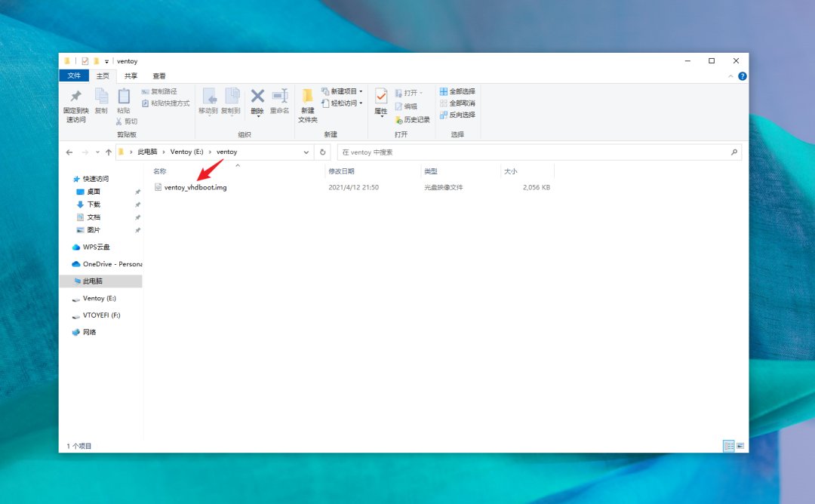The image size is (815, 504).
Task: Click 全部取消 to deselect all
Action: 457,103
